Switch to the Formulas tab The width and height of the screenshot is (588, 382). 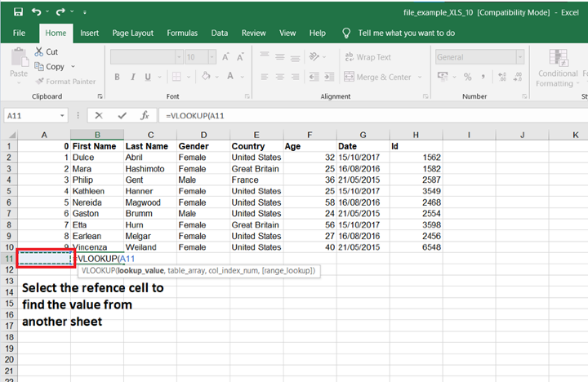pyautogui.click(x=181, y=33)
